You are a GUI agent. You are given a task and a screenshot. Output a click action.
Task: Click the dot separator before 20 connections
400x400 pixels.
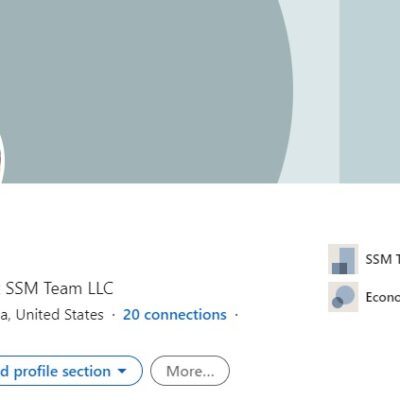tap(113, 315)
